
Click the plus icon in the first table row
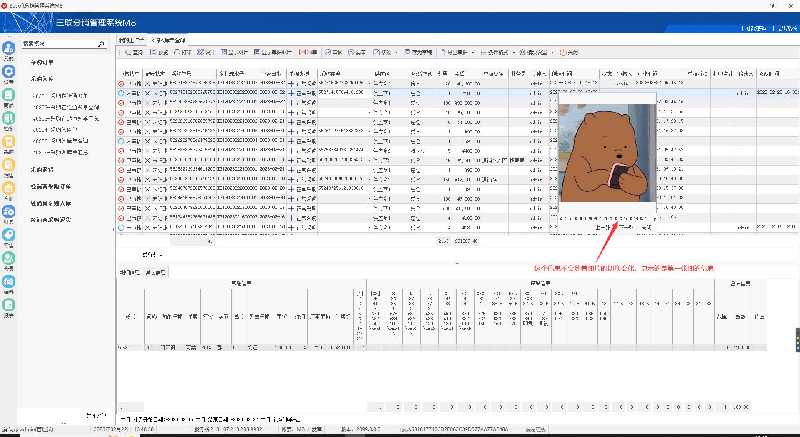pos(292,83)
